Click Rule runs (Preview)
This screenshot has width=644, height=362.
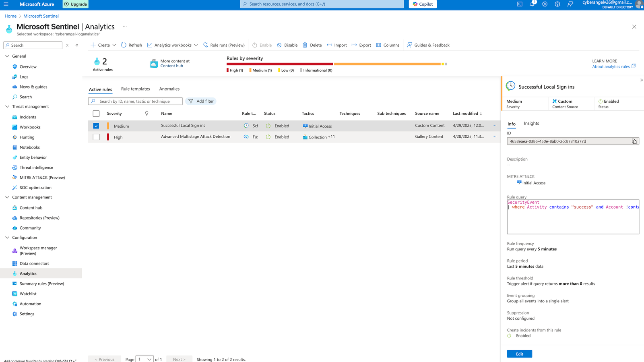[x=224, y=45]
